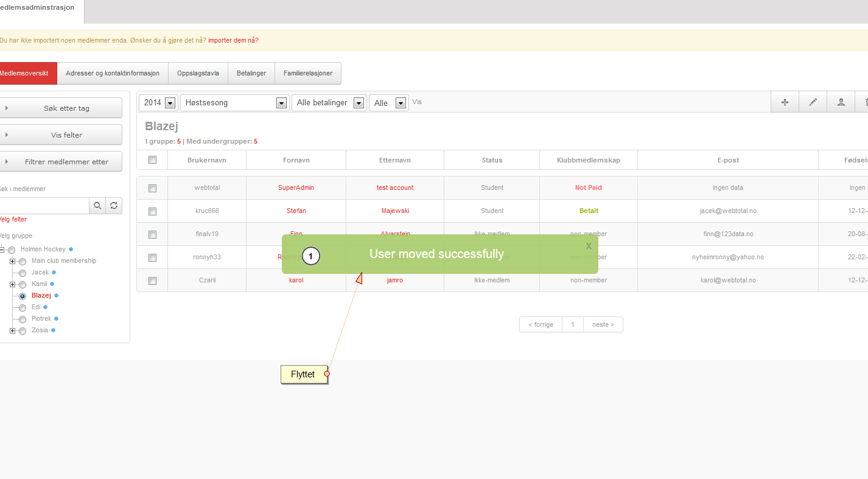Expand the Zosia tree node
Viewport: 868px width, 479px height.
(13, 330)
